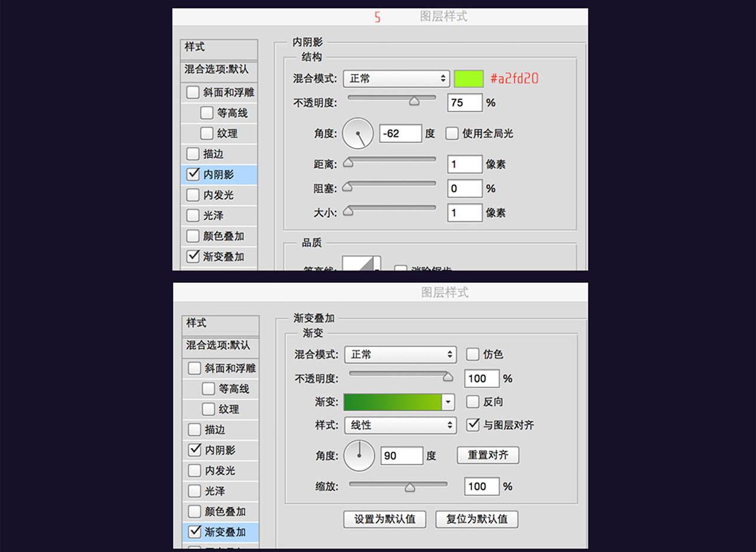Click 设置为默认值 button

pos(385,520)
